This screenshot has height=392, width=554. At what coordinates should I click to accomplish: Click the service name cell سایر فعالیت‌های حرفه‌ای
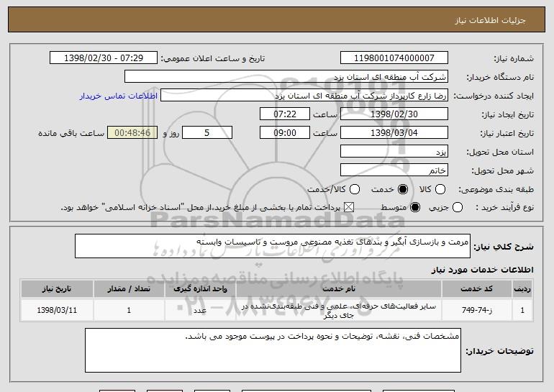tap(338, 311)
